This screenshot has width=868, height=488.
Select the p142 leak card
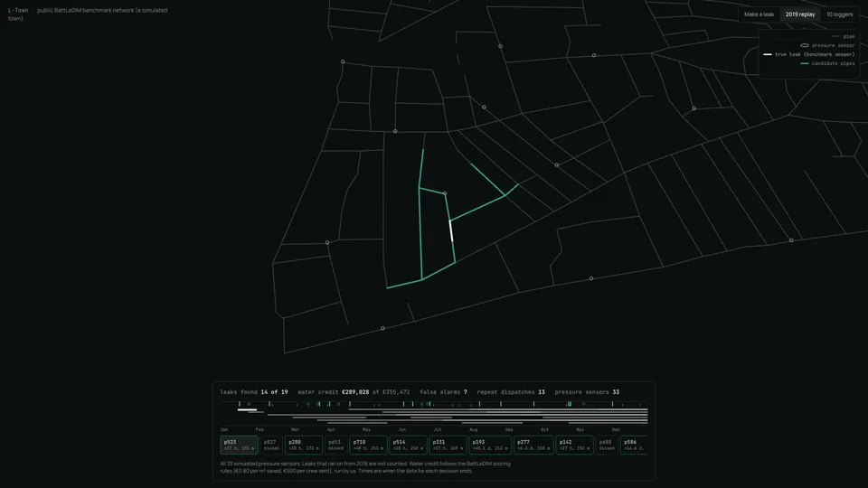point(574,445)
